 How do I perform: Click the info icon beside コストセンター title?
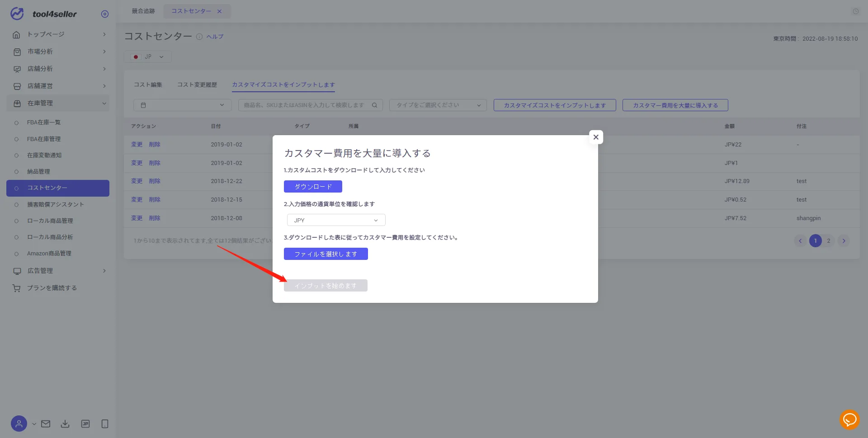[199, 37]
